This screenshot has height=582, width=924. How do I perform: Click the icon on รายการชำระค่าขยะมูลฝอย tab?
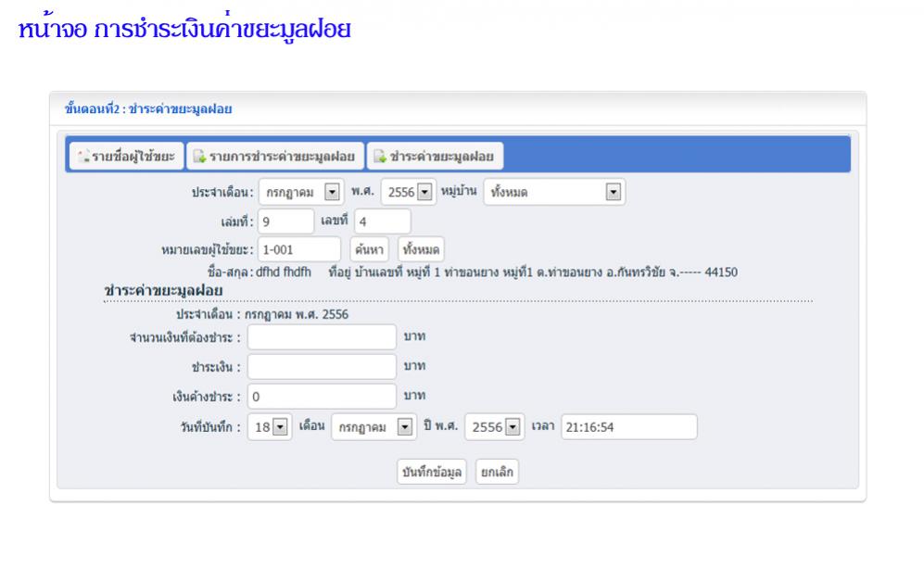tap(200, 156)
